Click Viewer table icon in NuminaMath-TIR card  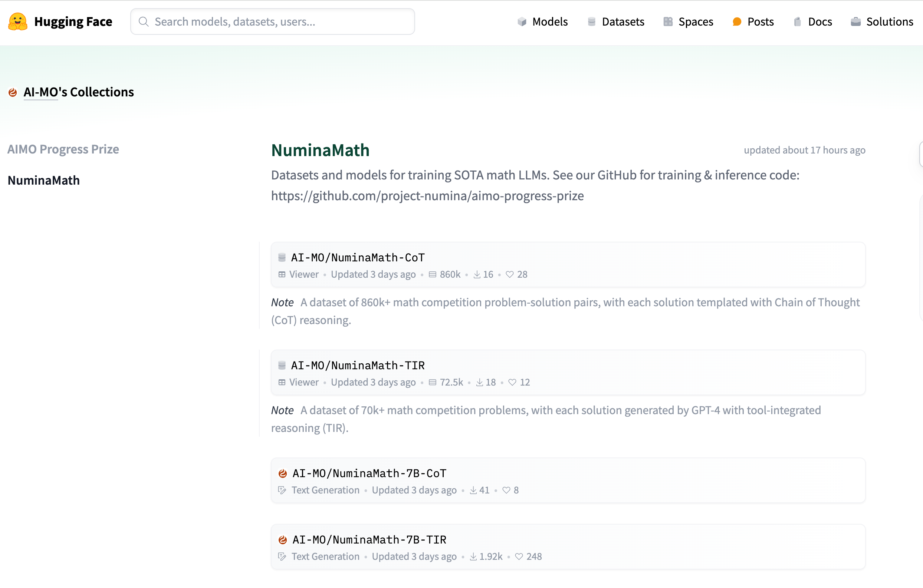point(282,383)
